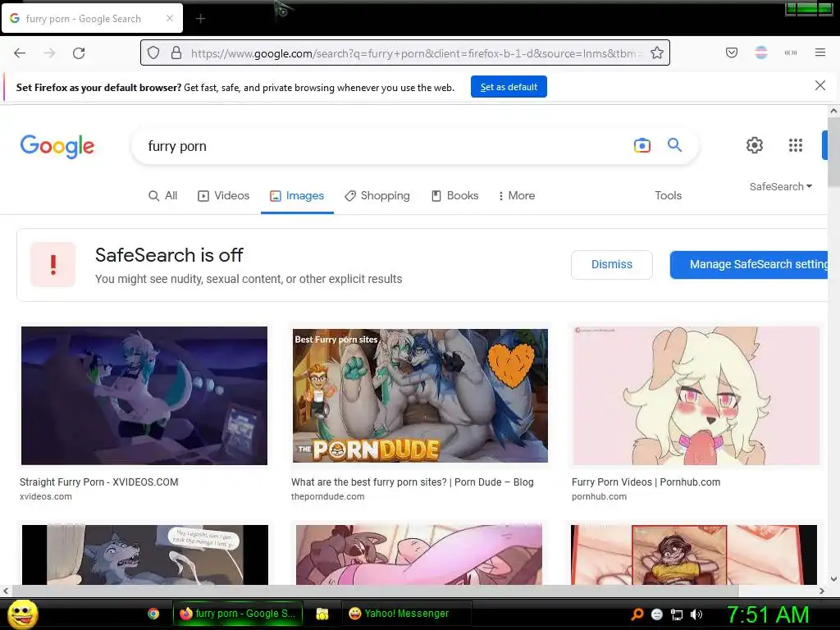Click the horizontal scrollbar left arrow
Viewport: 840px width, 630px height.
(6, 591)
